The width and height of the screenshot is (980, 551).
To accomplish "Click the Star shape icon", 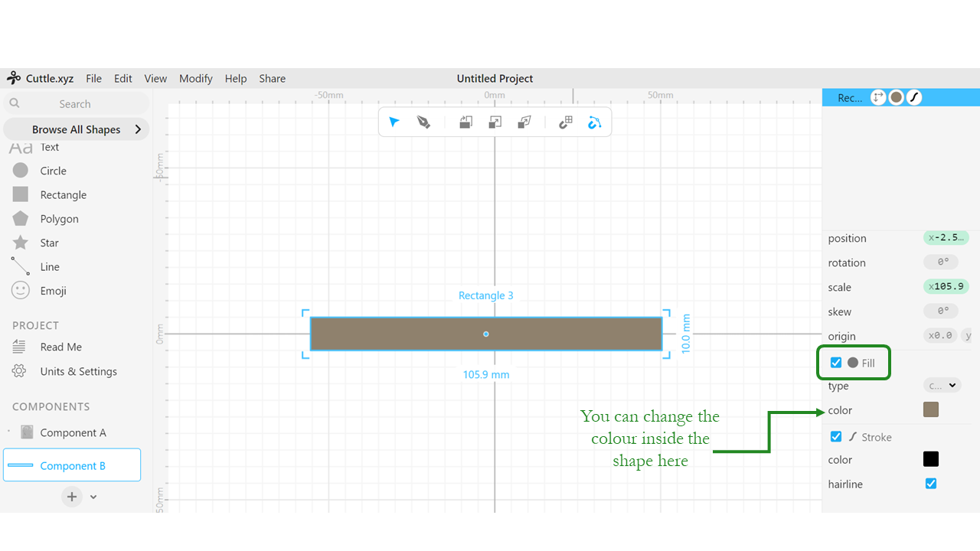I will click(21, 243).
